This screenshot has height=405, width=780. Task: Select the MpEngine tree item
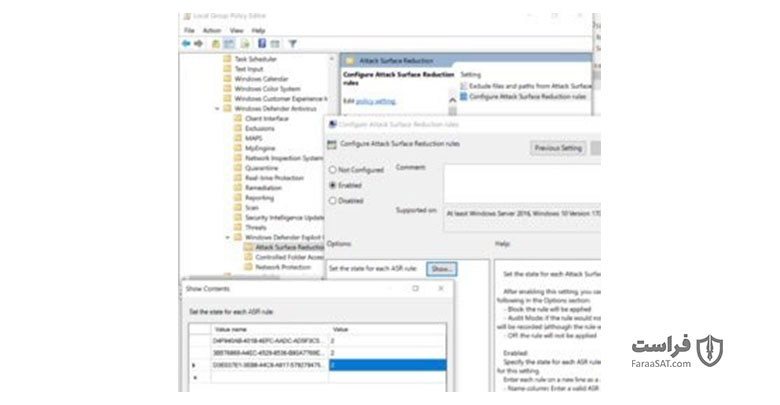click(260, 148)
